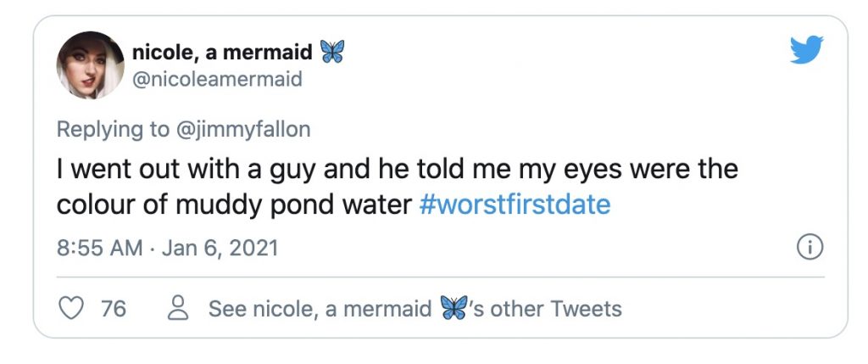
Task: Click the Twitter bird logo
Action: pos(806,51)
